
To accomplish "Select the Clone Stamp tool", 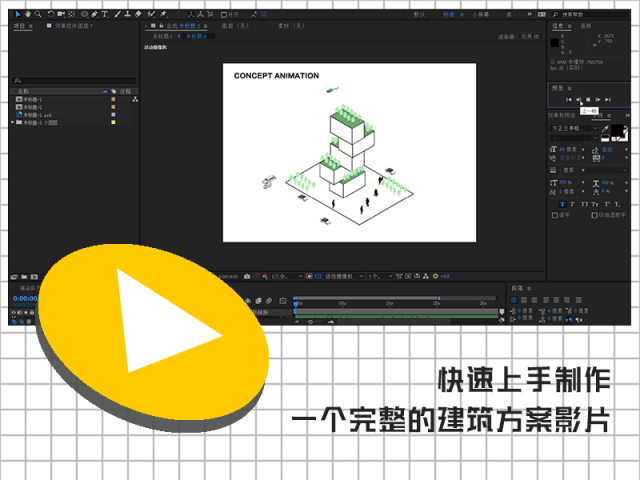I will (128, 14).
